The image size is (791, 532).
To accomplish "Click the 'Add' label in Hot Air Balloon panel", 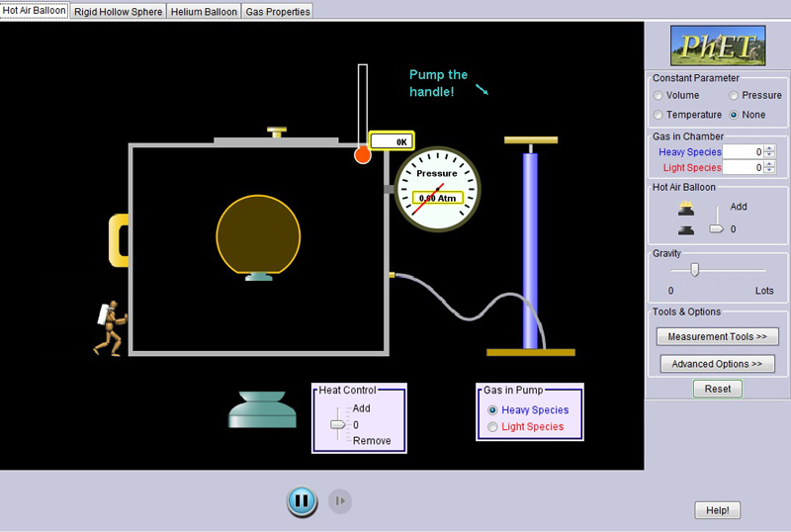I will tap(739, 207).
